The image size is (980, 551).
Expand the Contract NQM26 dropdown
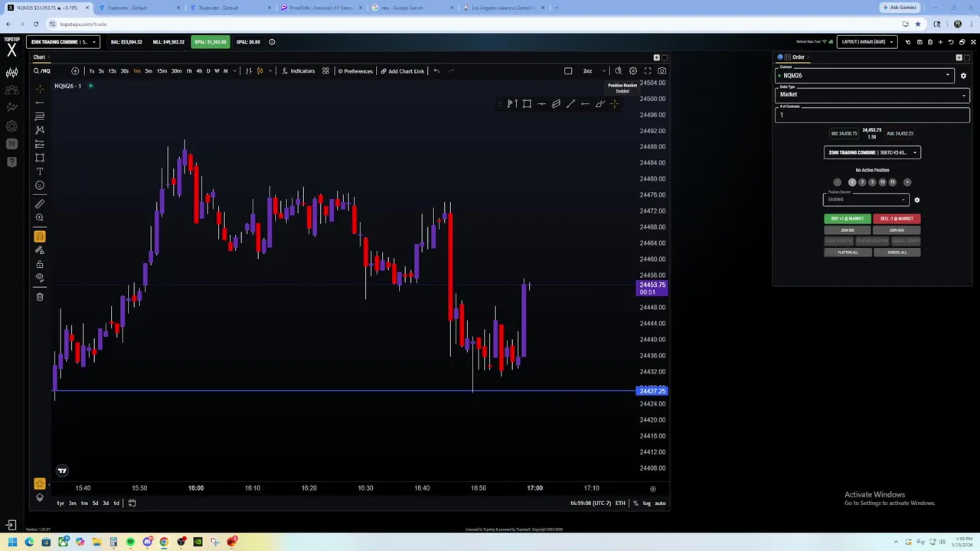865,75
